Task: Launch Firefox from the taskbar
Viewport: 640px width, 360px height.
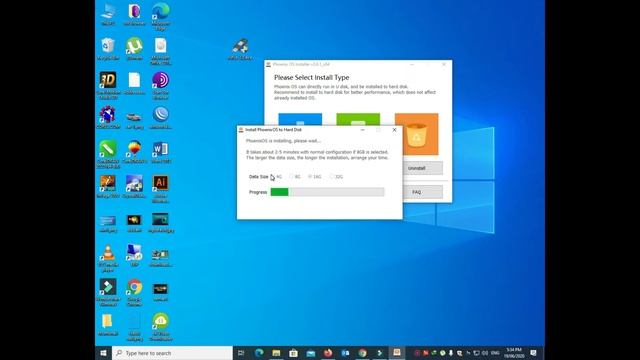Action: pyautogui.click(x=328, y=353)
